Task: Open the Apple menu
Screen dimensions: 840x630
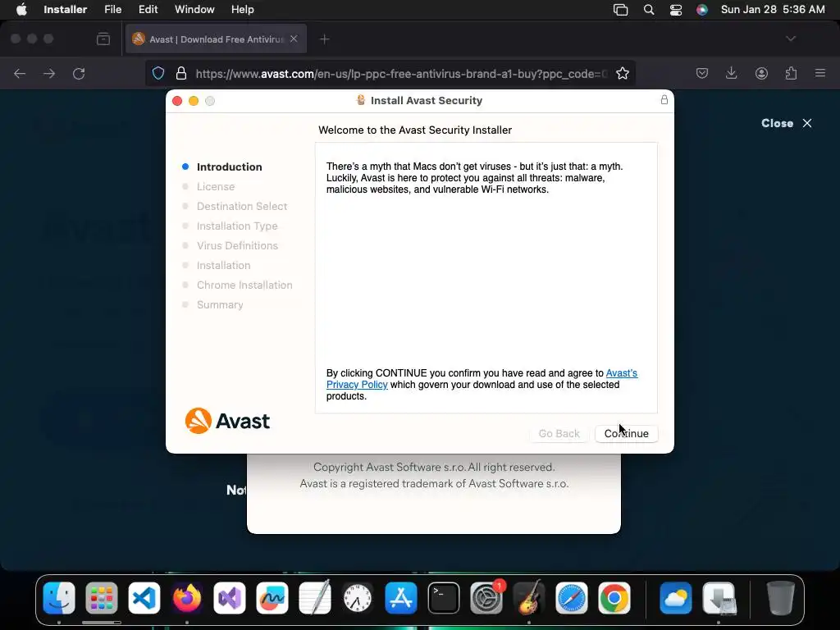Action: click(21, 10)
